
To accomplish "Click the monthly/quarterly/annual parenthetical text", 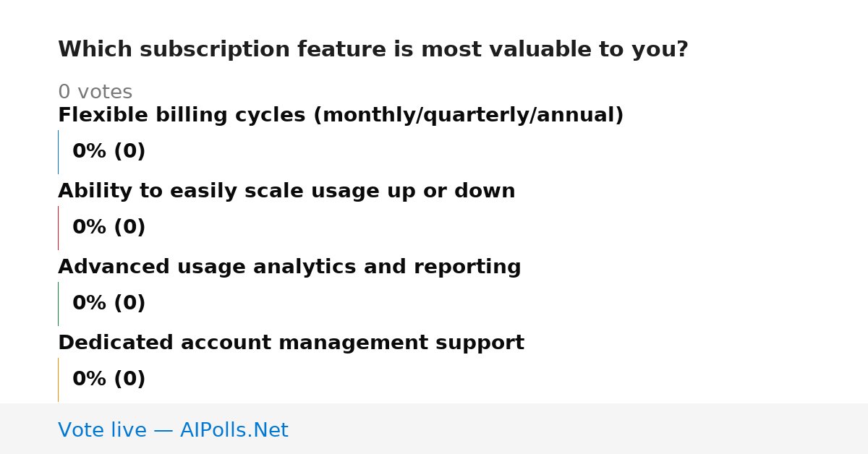I will click(468, 116).
